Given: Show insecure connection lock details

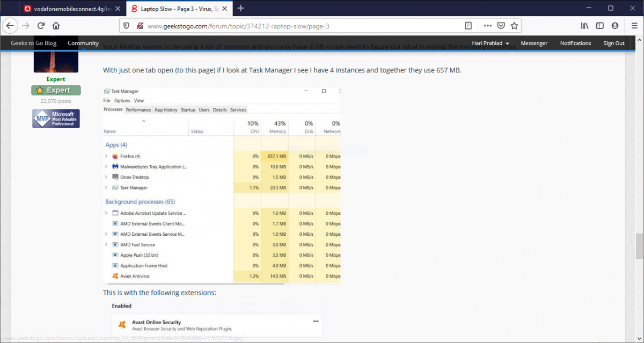Looking at the screenshot, I should [140, 26].
